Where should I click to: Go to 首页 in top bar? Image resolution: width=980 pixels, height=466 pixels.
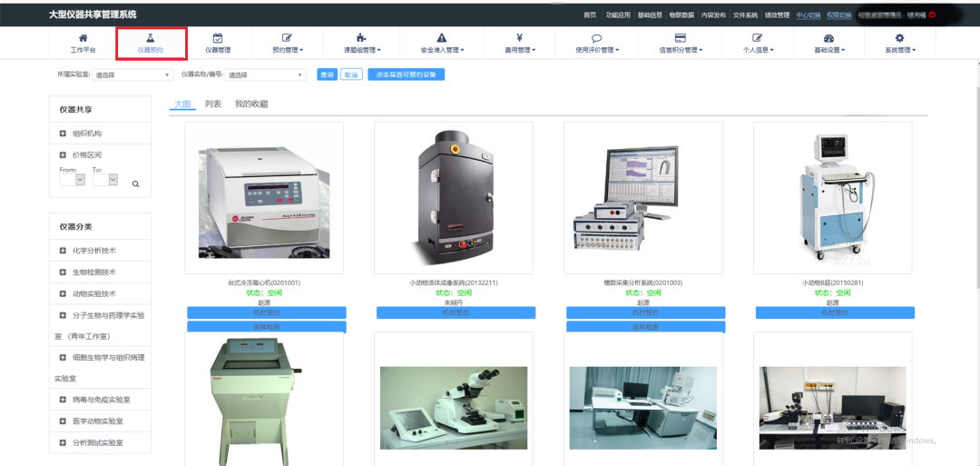[590, 15]
